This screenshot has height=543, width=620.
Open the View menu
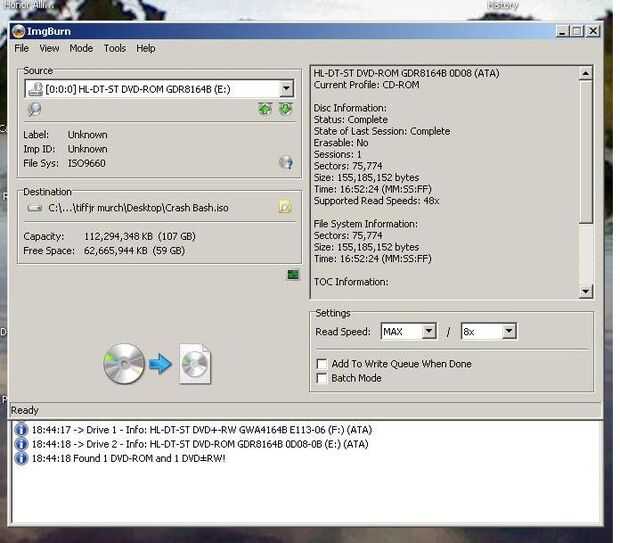pos(49,48)
